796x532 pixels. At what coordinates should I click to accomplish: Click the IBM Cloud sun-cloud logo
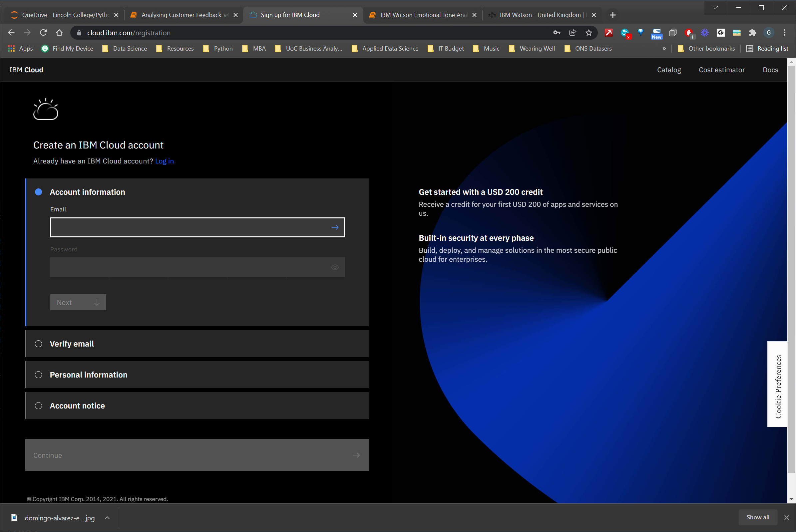(x=46, y=109)
